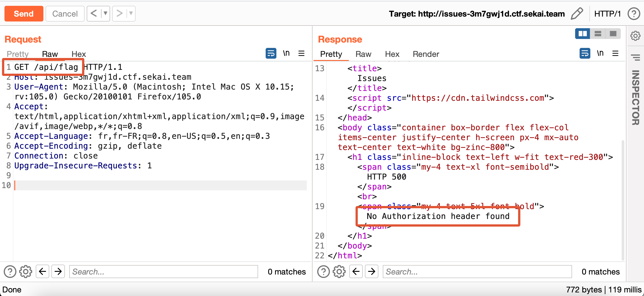Select Response Pretty tab

[331, 54]
